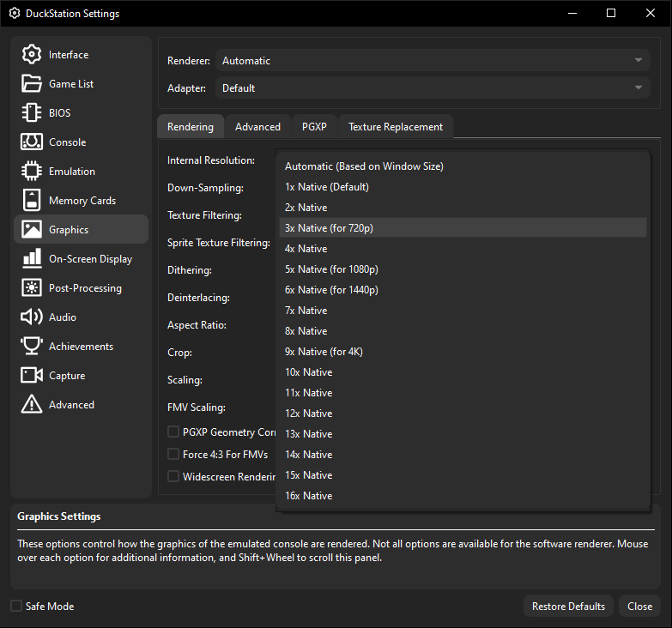
Task: Open the Console settings page
Action: point(81,142)
